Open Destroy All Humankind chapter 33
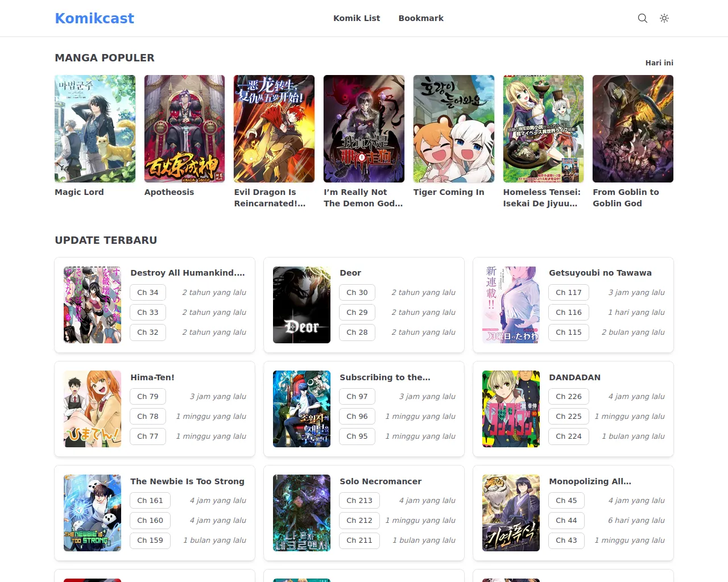This screenshot has height=582, width=728. pos(148,313)
